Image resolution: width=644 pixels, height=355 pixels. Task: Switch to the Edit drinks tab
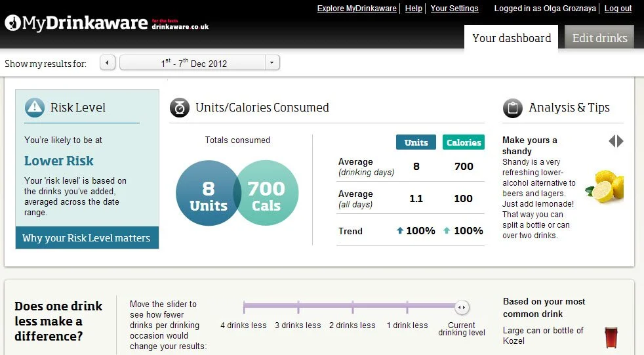pyautogui.click(x=599, y=38)
